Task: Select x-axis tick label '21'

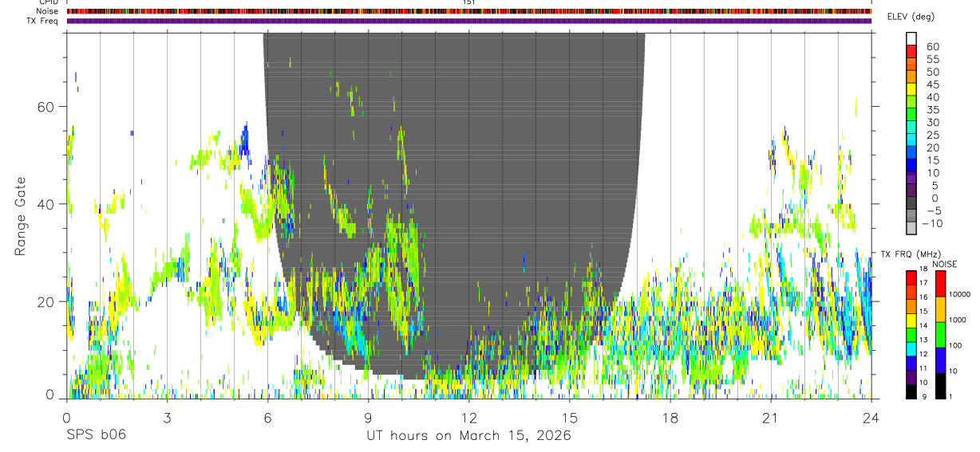Action: point(771,419)
